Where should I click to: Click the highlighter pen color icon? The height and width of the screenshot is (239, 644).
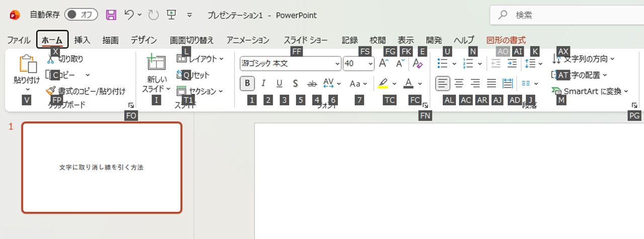pos(383,83)
